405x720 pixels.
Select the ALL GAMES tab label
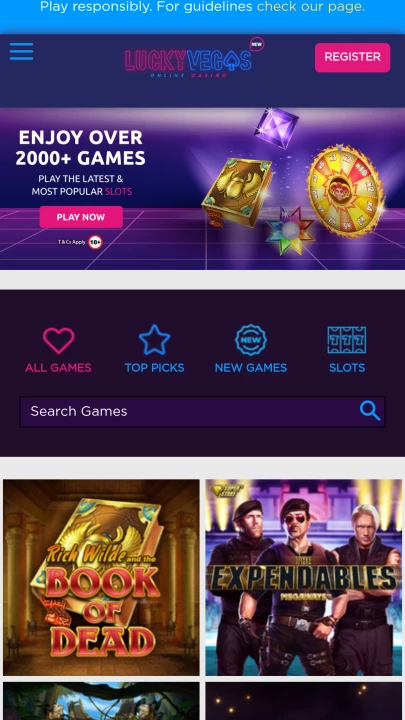click(x=58, y=368)
